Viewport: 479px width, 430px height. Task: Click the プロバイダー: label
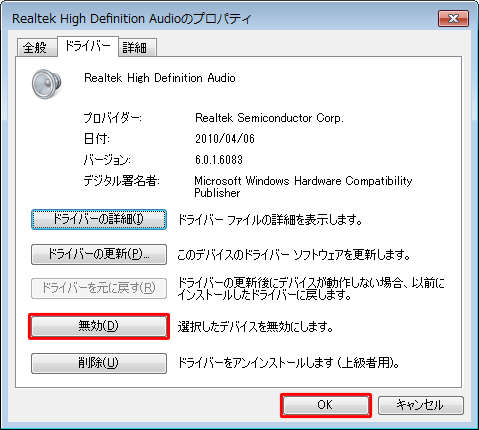tap(113, 118)
